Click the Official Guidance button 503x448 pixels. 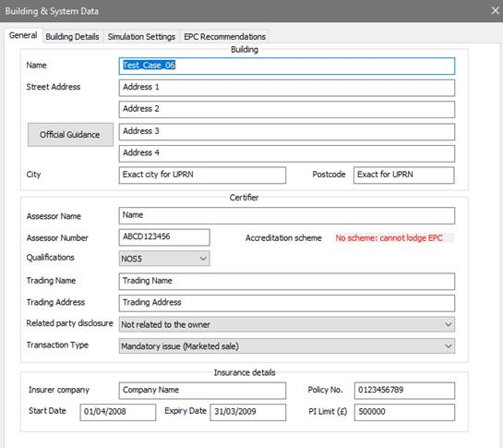(x=70, y=135)
